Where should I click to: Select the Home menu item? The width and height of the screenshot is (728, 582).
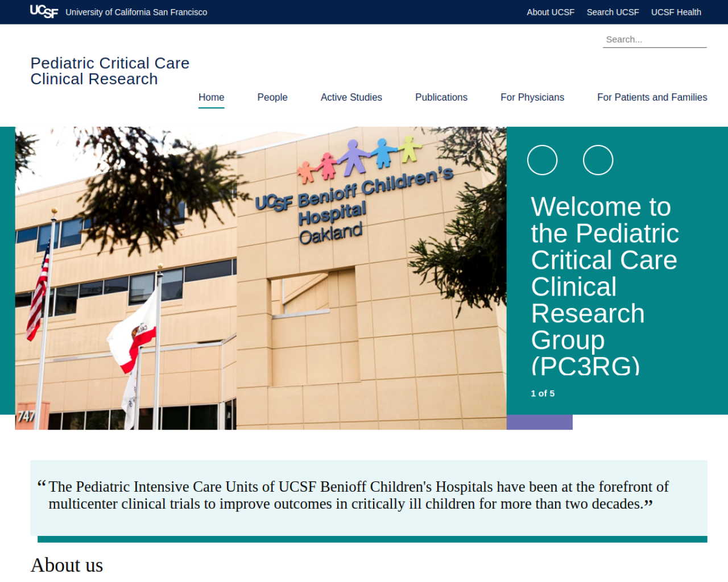[211, 97]
